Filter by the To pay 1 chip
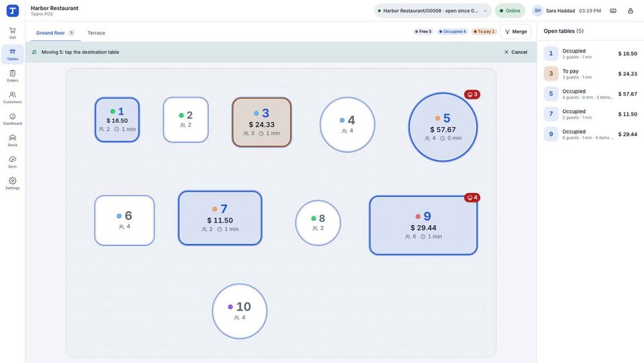Screen dimensions: 644x363 pos(484,32)
